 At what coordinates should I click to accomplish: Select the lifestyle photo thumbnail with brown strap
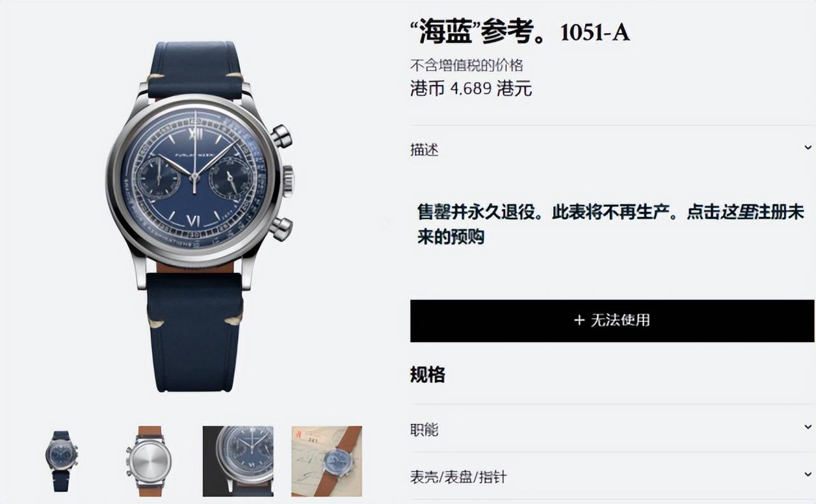click(x=327, y=461)
